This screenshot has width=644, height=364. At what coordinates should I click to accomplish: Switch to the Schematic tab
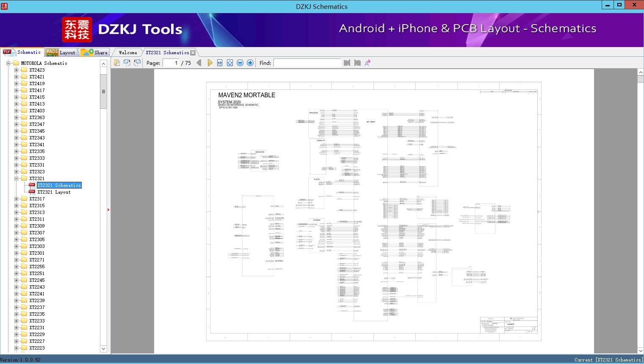22,52
